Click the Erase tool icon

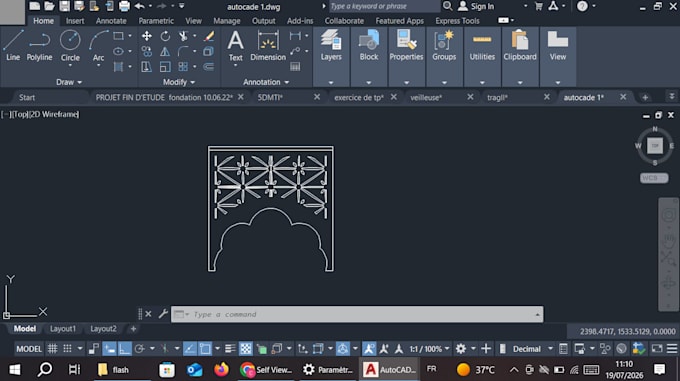[x=209, y=36]
